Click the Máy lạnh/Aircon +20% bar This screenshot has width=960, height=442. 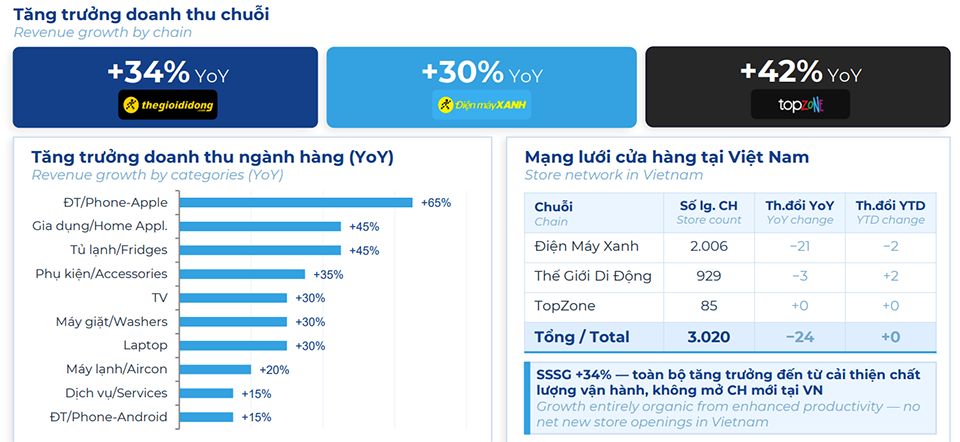(x=220, y=370)
